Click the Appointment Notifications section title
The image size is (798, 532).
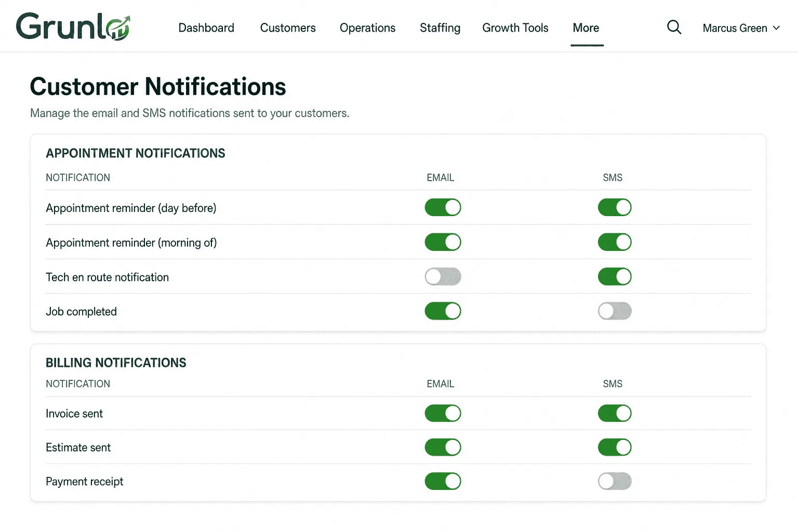(x=136, y=153)
